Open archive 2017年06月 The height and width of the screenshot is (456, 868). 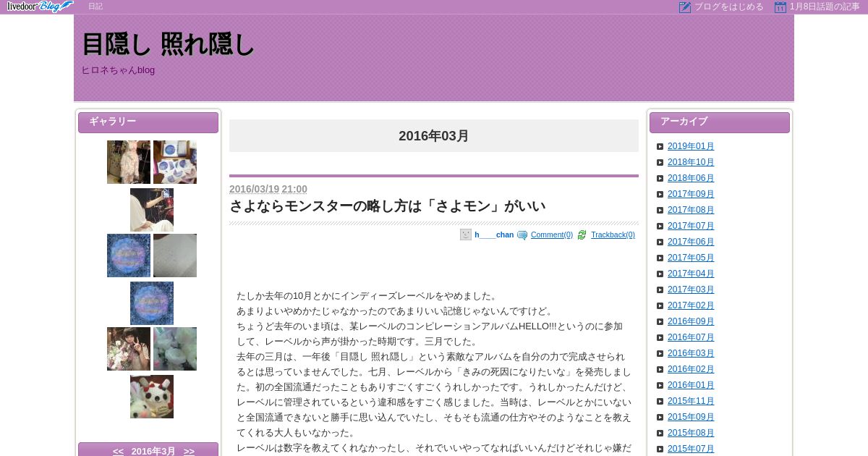pyautogui.click(x=691, y=242)
